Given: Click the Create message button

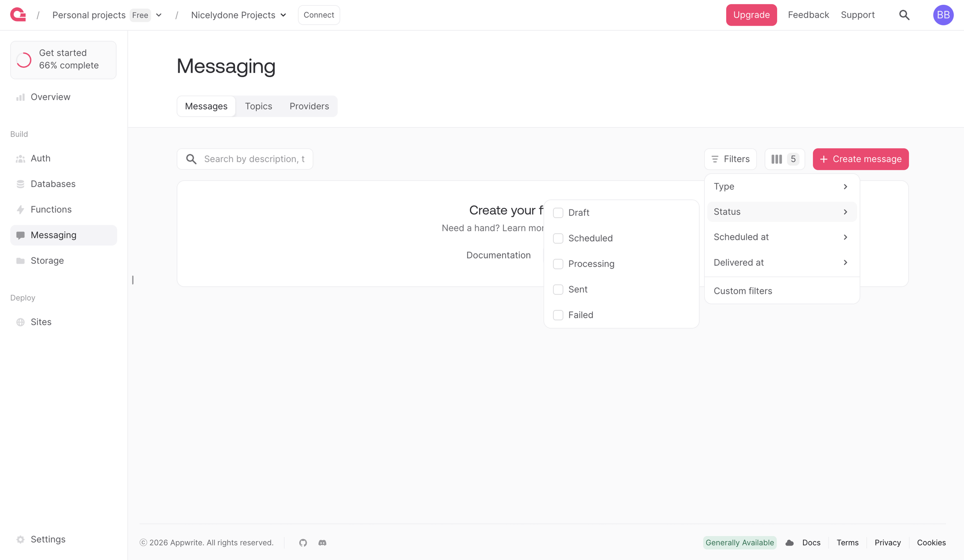Looking at the screenshot, I should tap(860, 159).
